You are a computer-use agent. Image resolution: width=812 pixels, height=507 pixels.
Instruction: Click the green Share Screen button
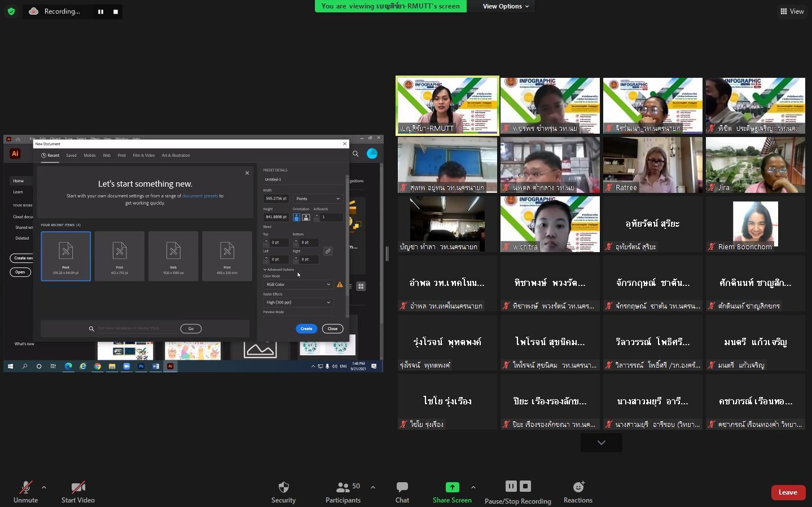(x=452, y=492)
